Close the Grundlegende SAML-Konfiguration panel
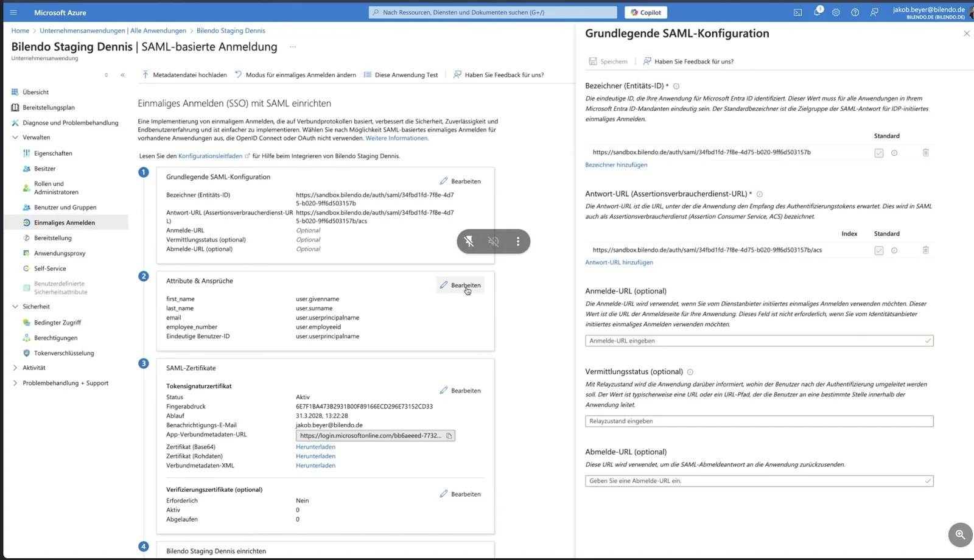Viewport: 974px width, 560px height. click(x=967, y=33)
